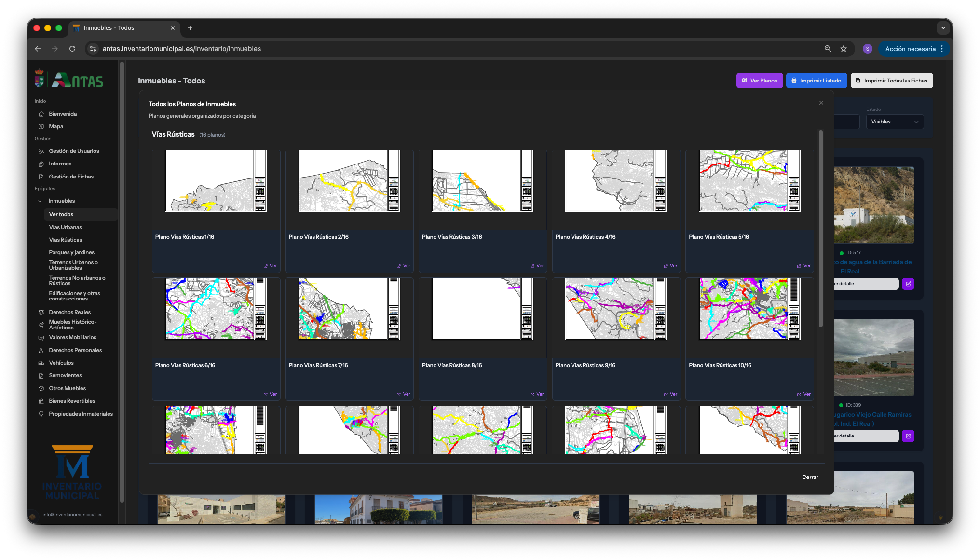Image resolution: width=980 pixels, height=560 pixels.
Task: Click the Informes document icon
Action: 42,164
